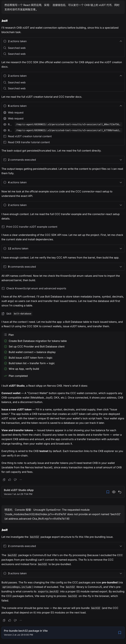Copy the second bolt response text
This screenshot has width=126, height=644.
[4, 620]
